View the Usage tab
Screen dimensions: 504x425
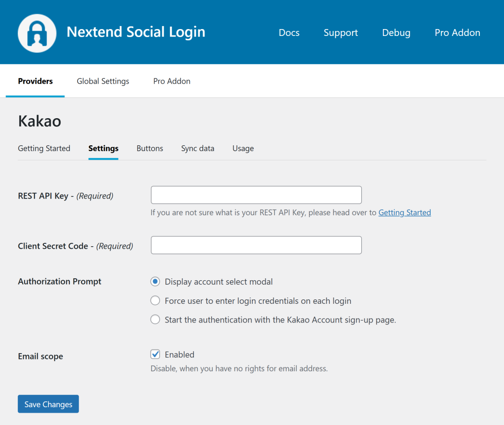[x=243, y=148]
